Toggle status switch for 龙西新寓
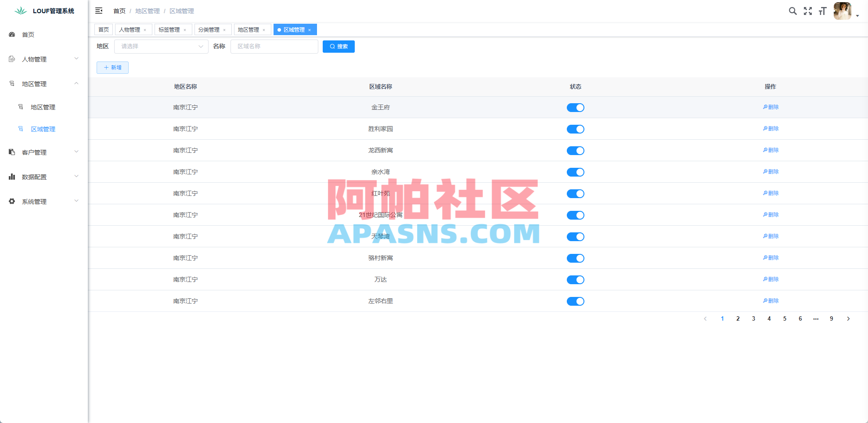The height and width of the screenshot is (423, 868). [x=576, y=151]
